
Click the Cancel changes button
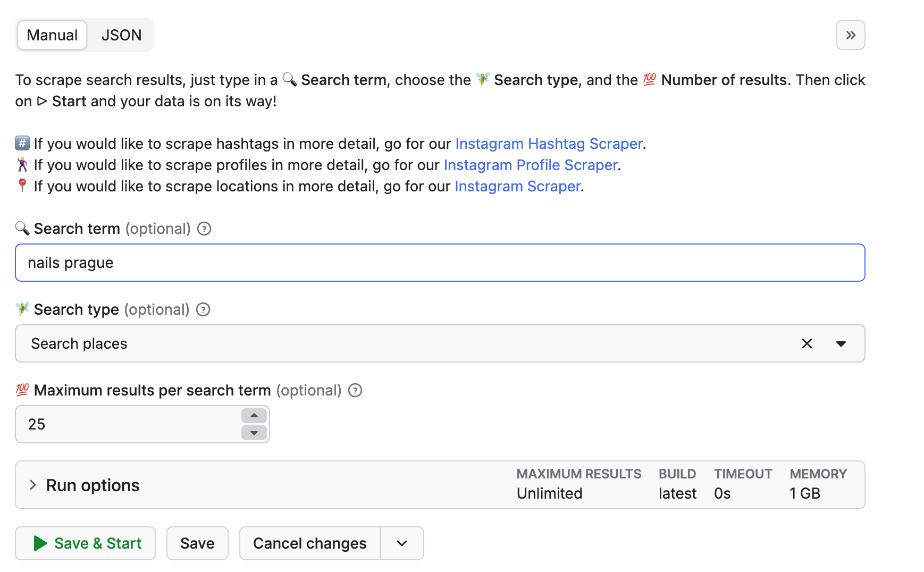click(x=309, y=543)
